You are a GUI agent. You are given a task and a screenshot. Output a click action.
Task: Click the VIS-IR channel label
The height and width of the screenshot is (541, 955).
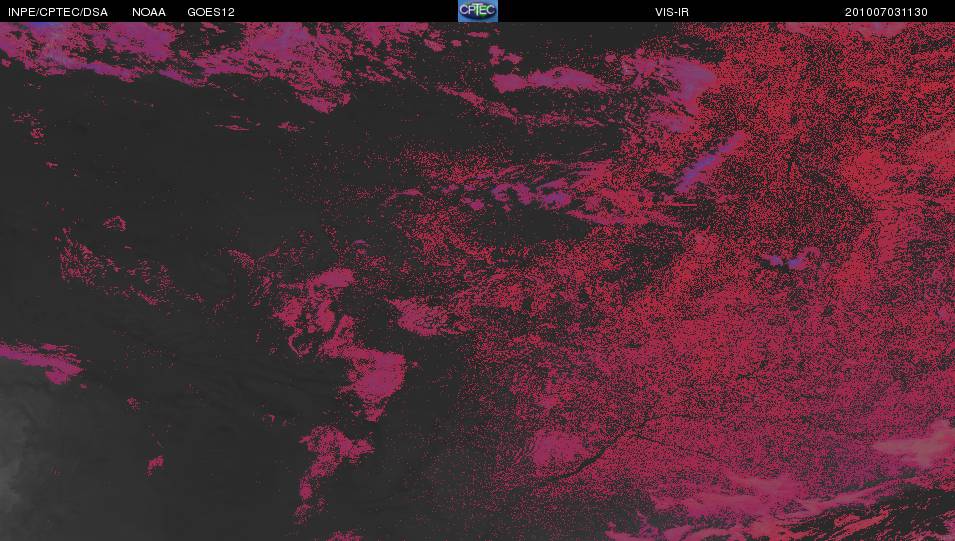tap(672, 12)
